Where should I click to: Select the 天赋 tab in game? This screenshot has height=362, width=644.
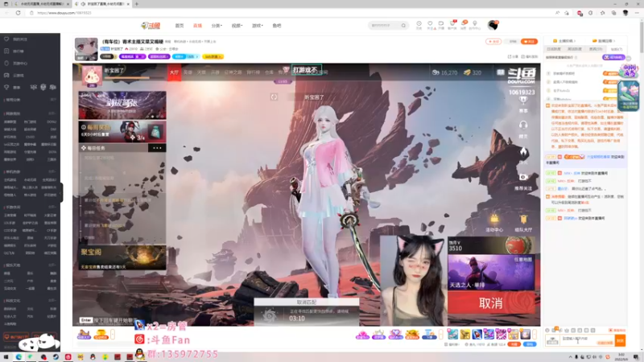click(x=201, y=72)
